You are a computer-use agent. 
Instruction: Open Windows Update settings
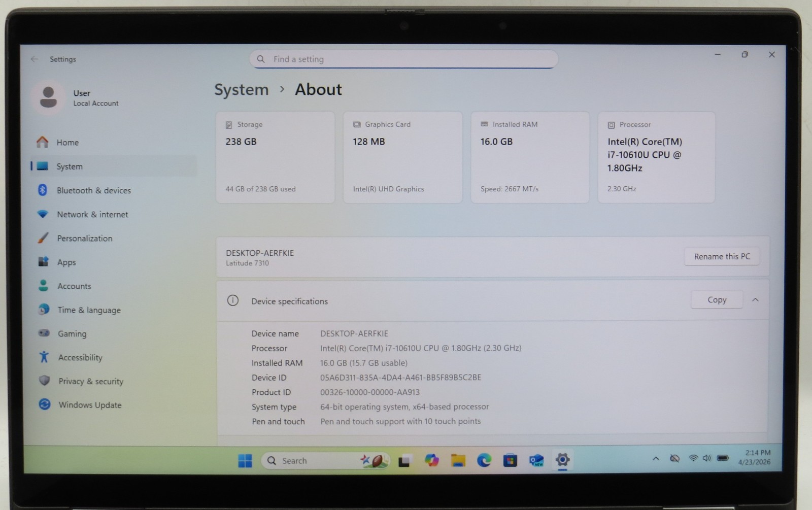point(114,404)
